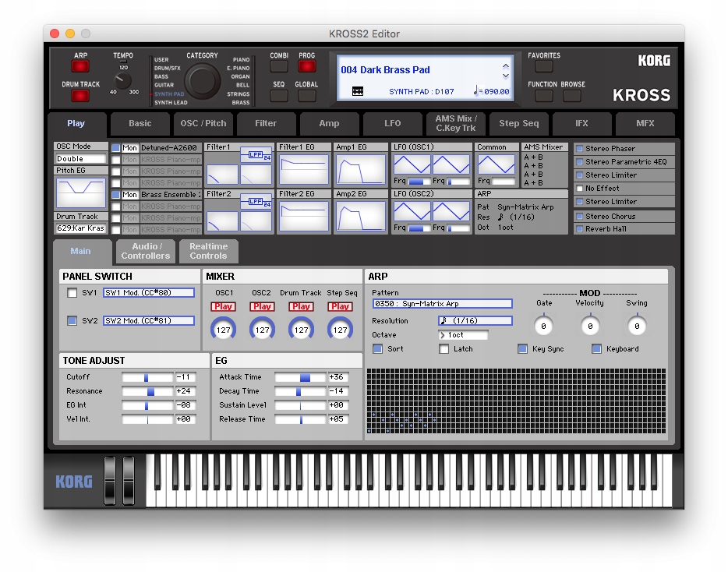Open the ARP Resolution (1/16) dropdown

(475, 321)
